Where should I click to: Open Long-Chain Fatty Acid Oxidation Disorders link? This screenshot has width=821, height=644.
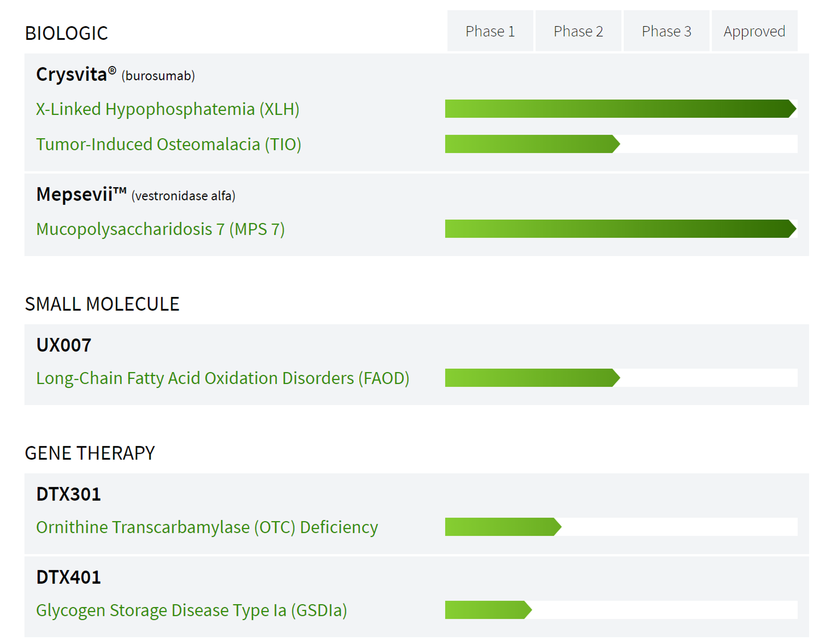pyautogui.click(x=222, y=378)
